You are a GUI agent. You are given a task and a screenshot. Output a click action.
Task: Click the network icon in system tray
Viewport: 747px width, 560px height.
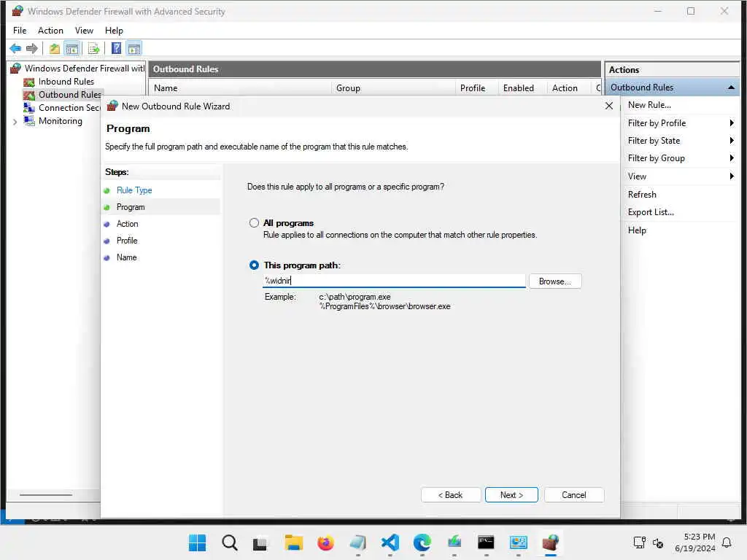(639, 542)
